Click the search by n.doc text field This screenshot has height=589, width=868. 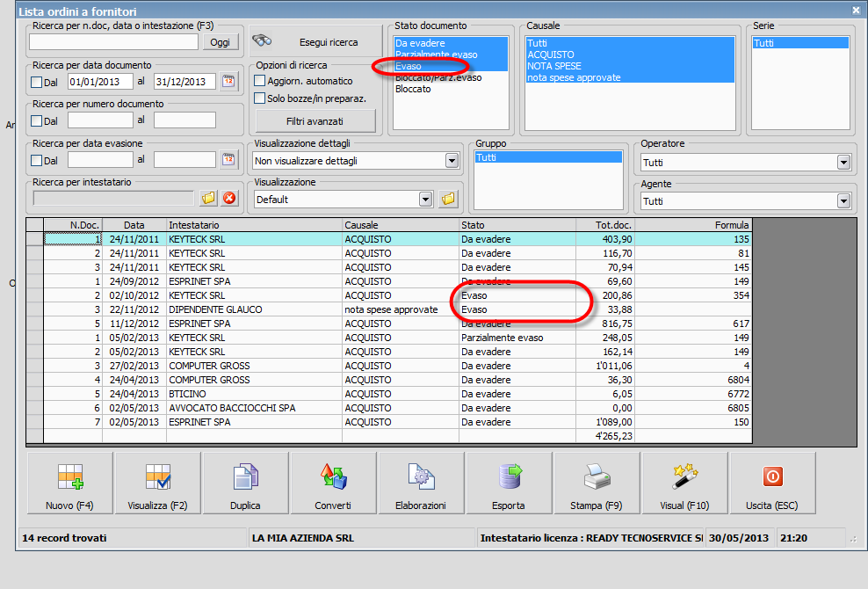113,41
